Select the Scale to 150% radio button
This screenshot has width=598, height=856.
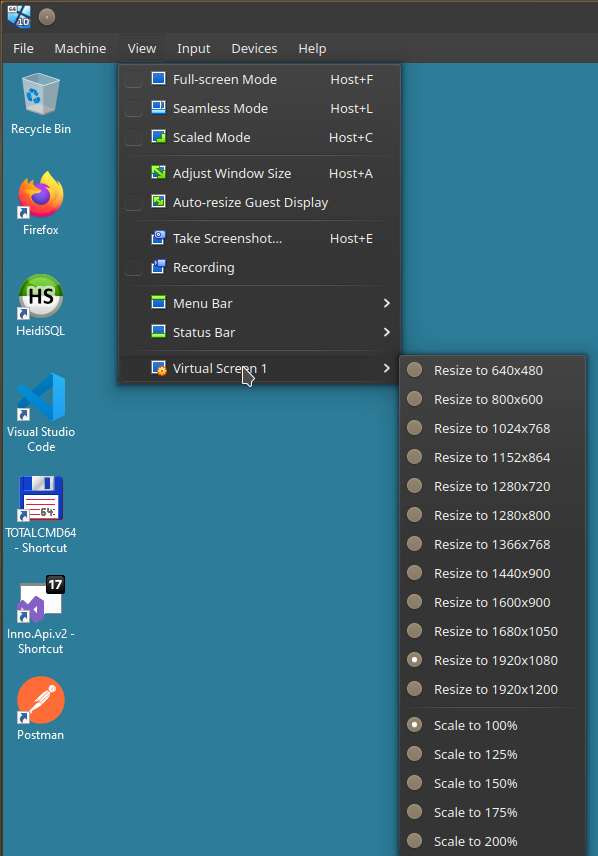pyautogui.click(x=415, y=783)
